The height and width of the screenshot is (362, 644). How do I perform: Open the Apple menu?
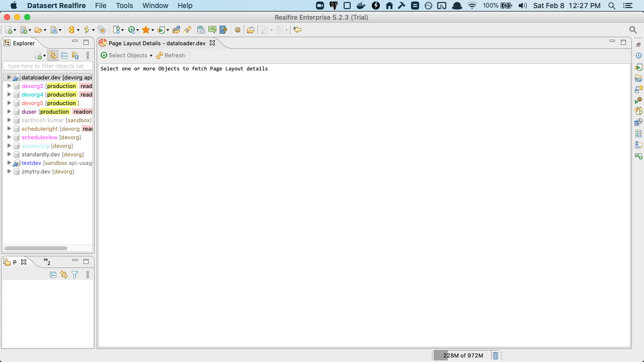(14, 6)
